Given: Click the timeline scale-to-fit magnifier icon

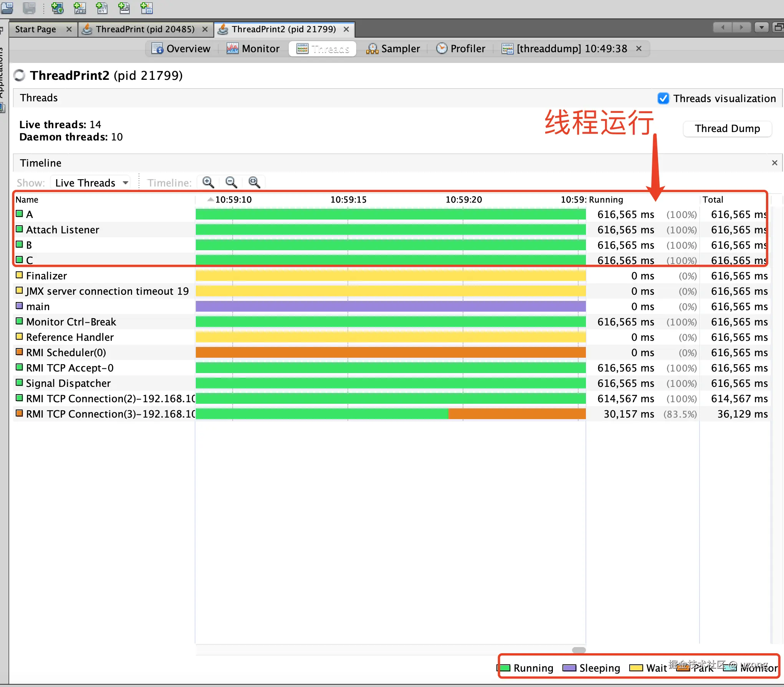Looking at the screenshot, I should click(x=254, y=182).
